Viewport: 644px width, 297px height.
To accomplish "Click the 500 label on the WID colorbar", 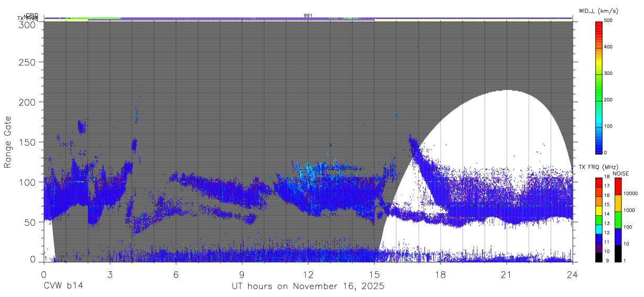I will click(x=608, y=20).
